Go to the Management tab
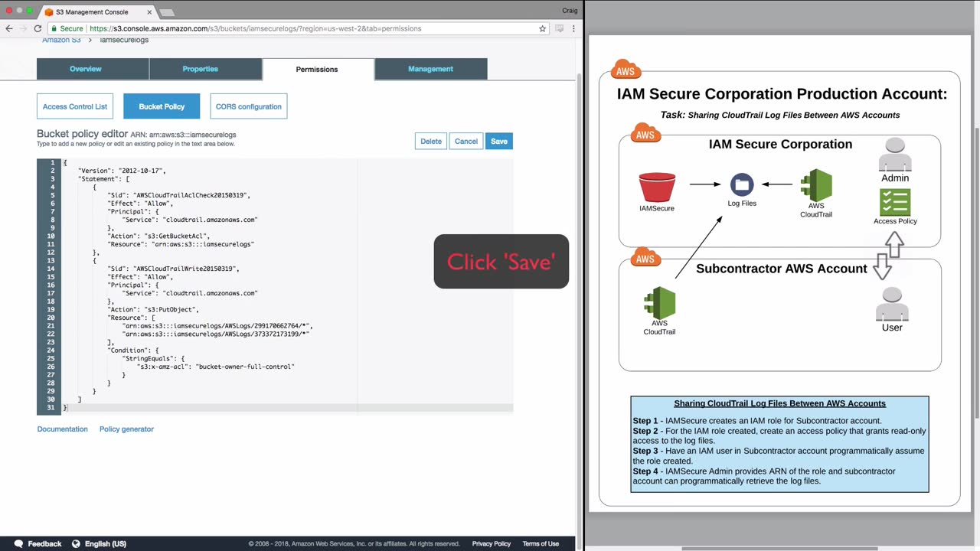The width and height of the screenshot is (980, 551). (430, 69)
